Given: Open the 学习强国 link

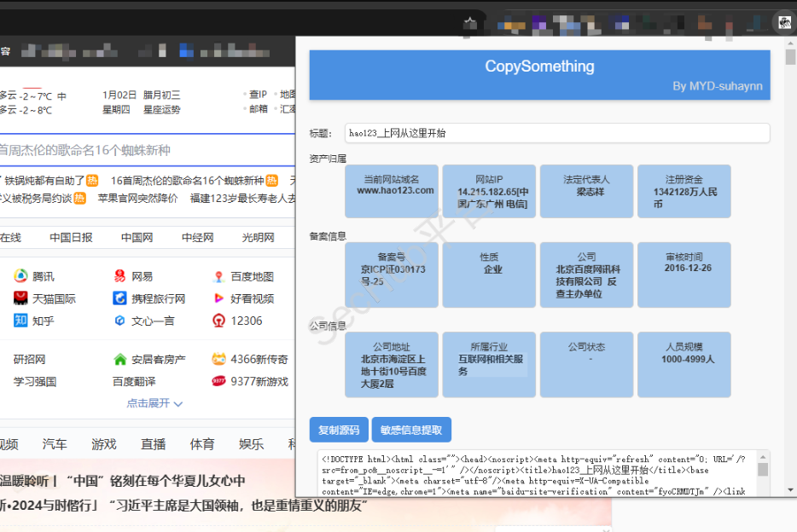Looking at the screenshot, I should point(35,381).
